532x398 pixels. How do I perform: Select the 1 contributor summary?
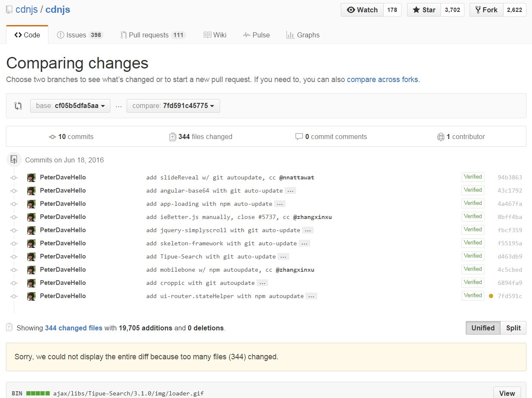coord(461,137)
